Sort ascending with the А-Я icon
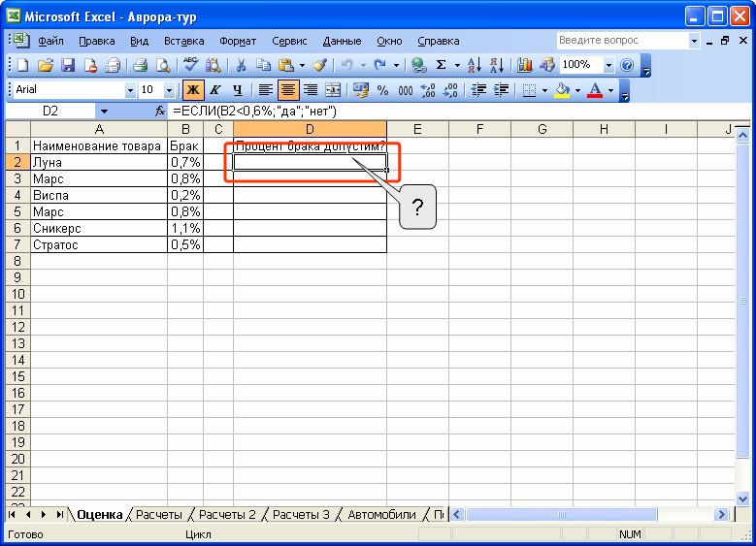Image resolution: width=756 pixels, height=546 pixels. 474,65
